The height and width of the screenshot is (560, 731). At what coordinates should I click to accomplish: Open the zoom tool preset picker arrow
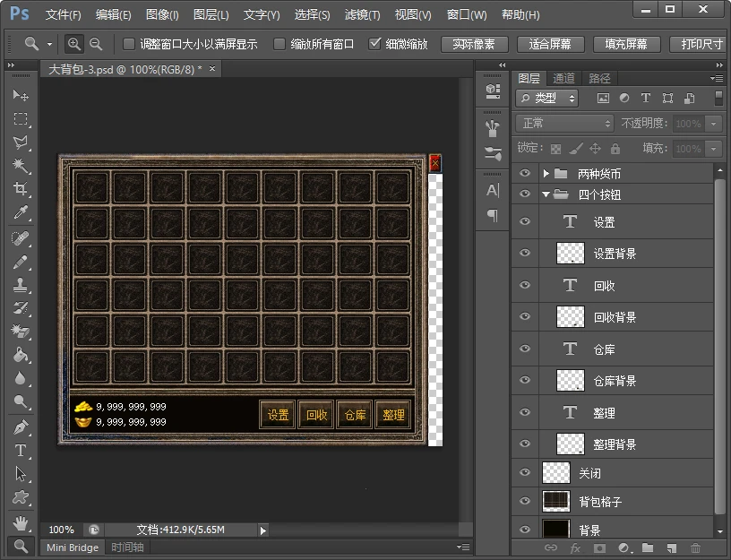coord(49,44)
